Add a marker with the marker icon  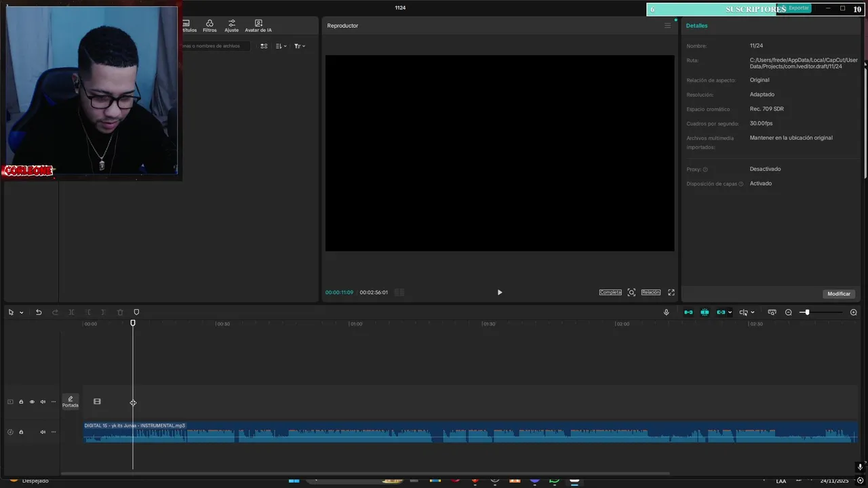pos(136,312)
